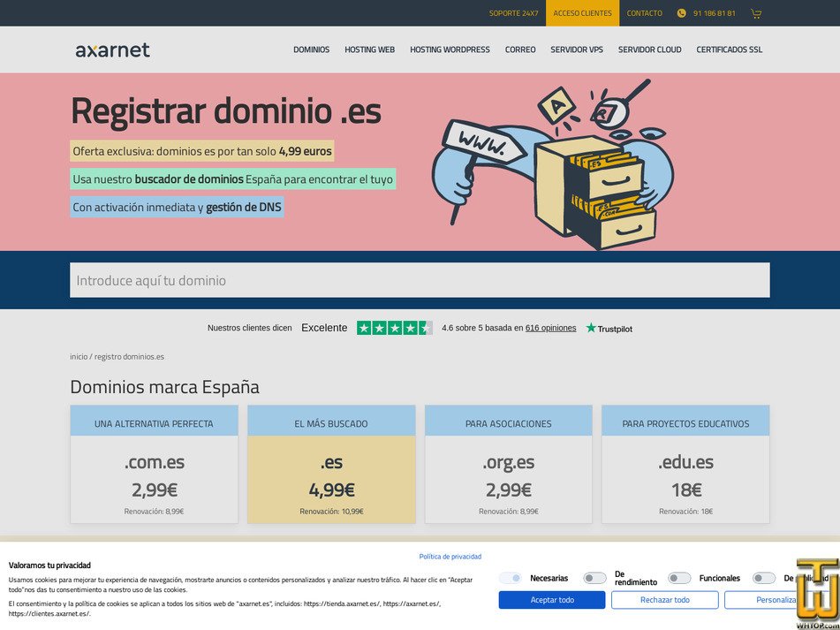The width and height of the screenshot is (840, 630).
Task: Click 'Renovación: 18€' text
Action: point(685,512)
